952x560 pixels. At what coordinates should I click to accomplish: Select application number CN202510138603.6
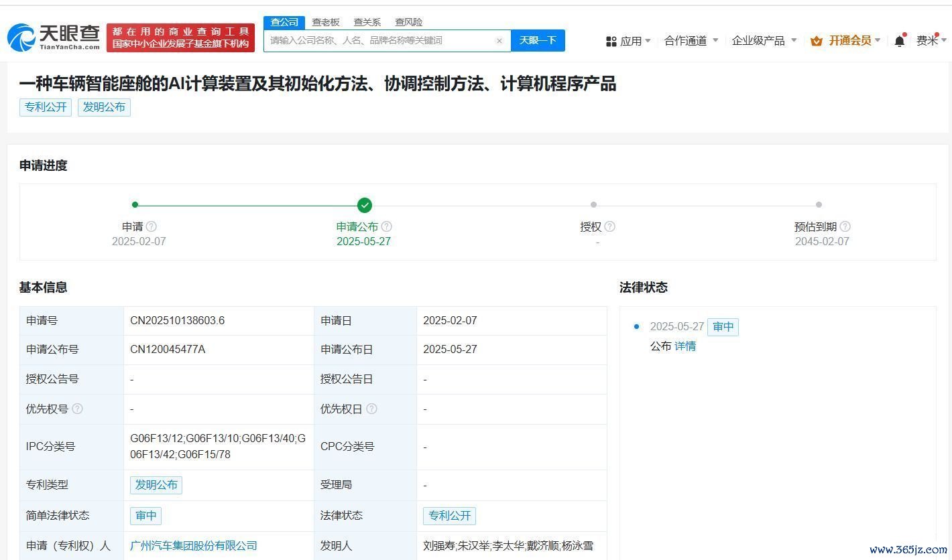tap(178, 321)
